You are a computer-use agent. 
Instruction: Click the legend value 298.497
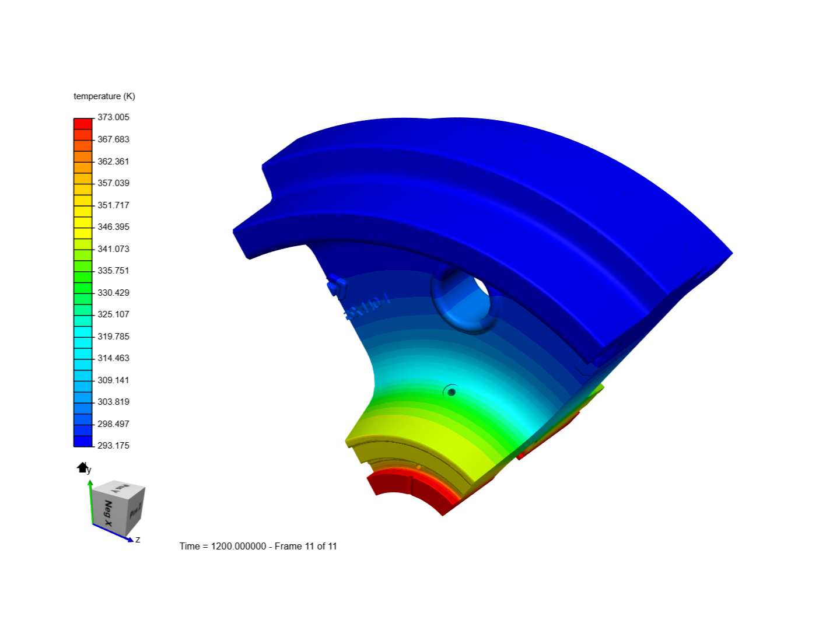click(113, 424)
